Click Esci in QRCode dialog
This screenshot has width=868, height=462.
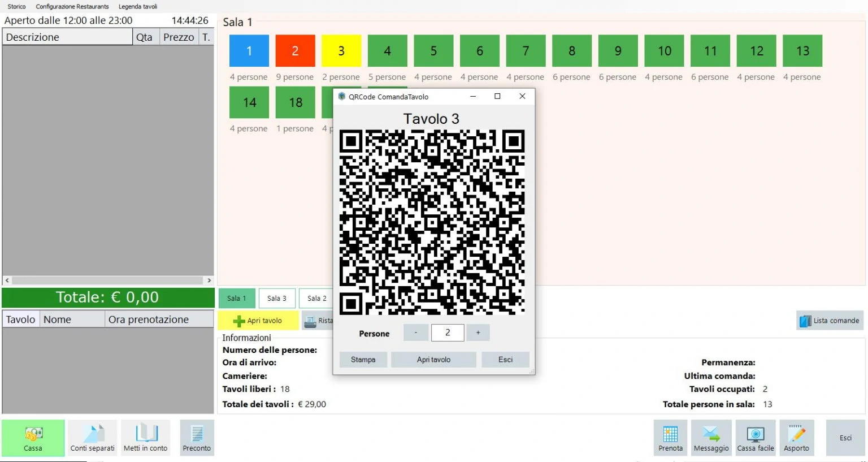coord(505,360)
